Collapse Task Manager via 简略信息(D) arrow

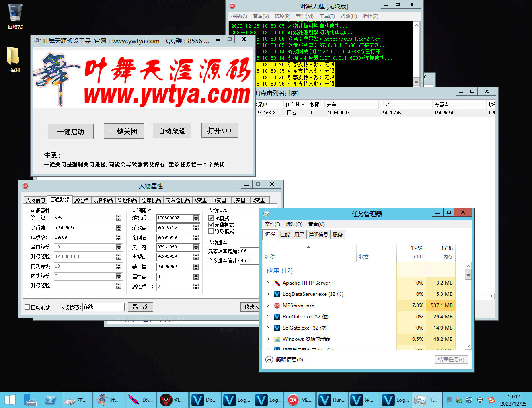click(269, 359)
